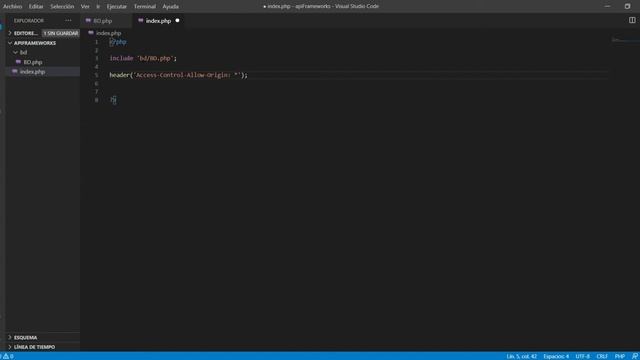The width and height of the screenshot is (640, 360).
Task: Place cursor on the include 'bd/BD.php' line
Action: click(x=143, y=58)
